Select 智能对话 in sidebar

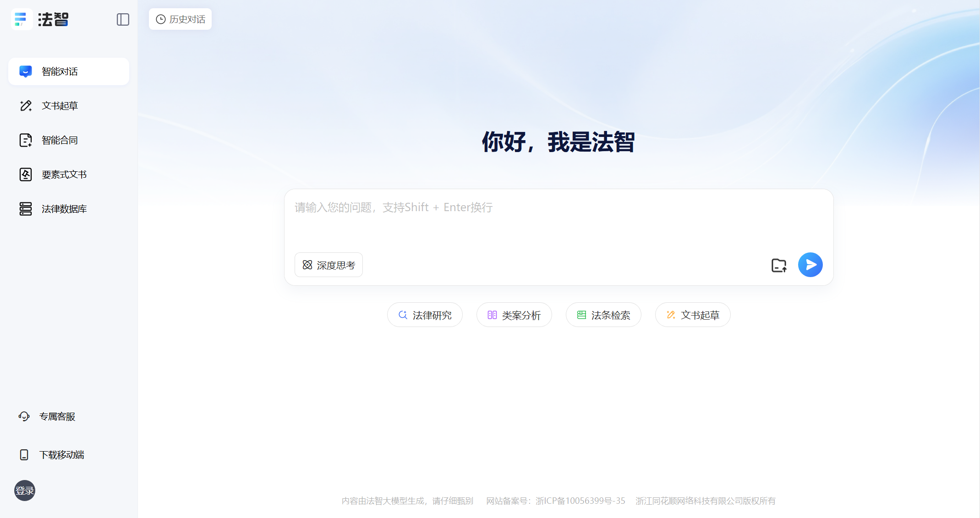(x=69, y=71)
